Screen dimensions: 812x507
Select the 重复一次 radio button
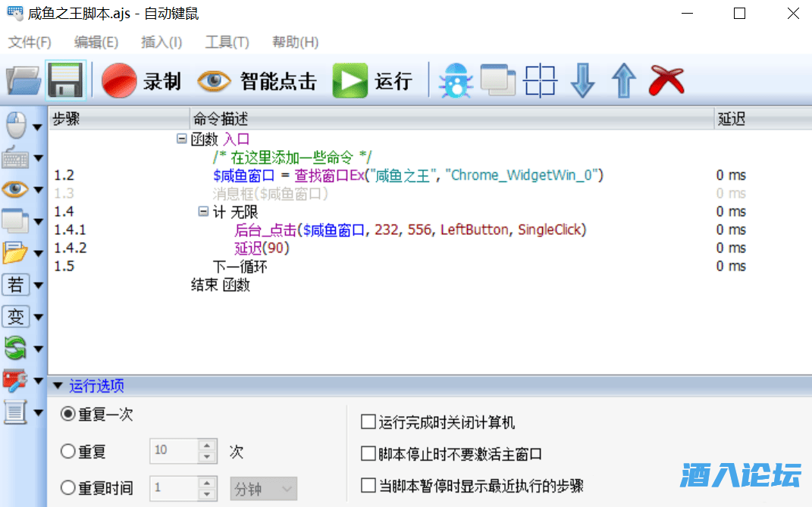[x=67, y=414]
